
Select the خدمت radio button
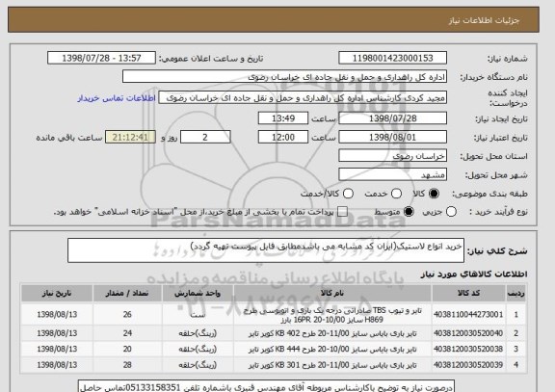coord(396,194)
